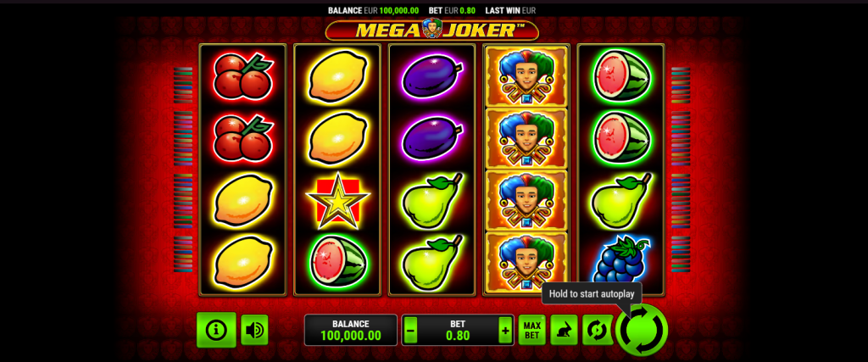
Task: Decrease bet with minus button
Action: pyautogui.click(x=410, y=331)
